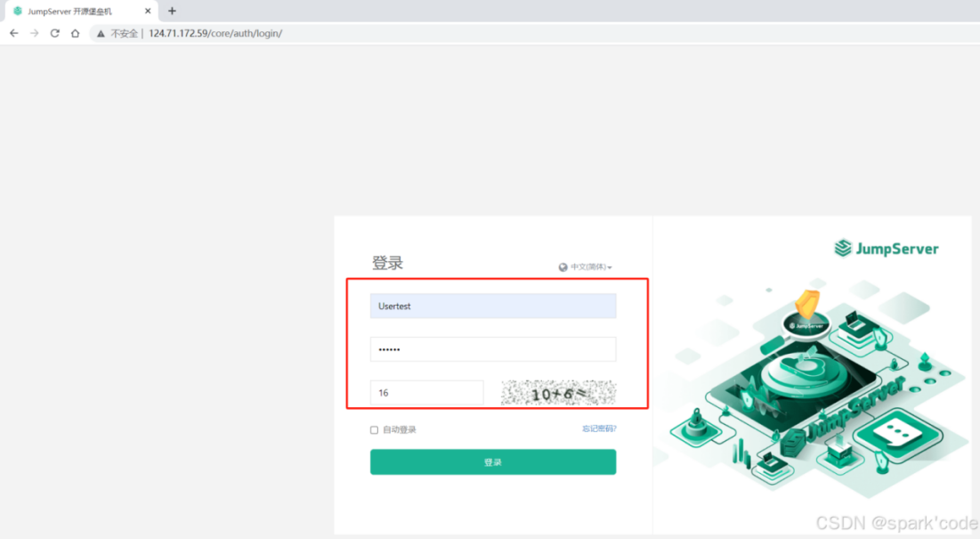980x539 pixels.
Task: Expand the 中文(简体) language dropdown
Action: (x=591, y=267)
